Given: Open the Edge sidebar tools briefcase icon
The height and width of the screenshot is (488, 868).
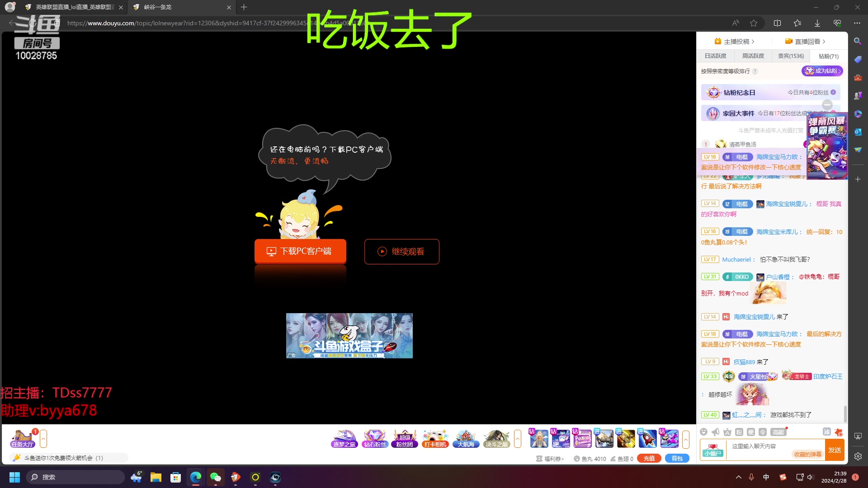Looking at the screenshot, I should click(858, 78).
